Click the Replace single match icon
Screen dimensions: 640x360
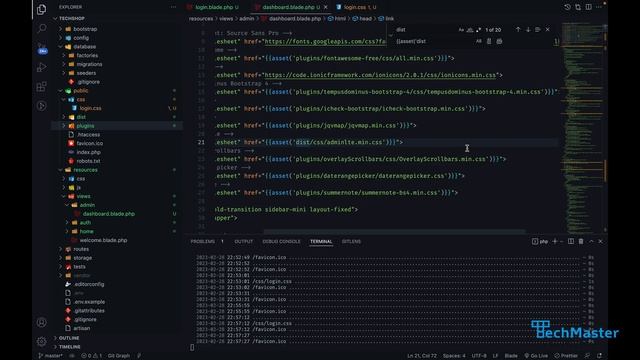(489, 41)
